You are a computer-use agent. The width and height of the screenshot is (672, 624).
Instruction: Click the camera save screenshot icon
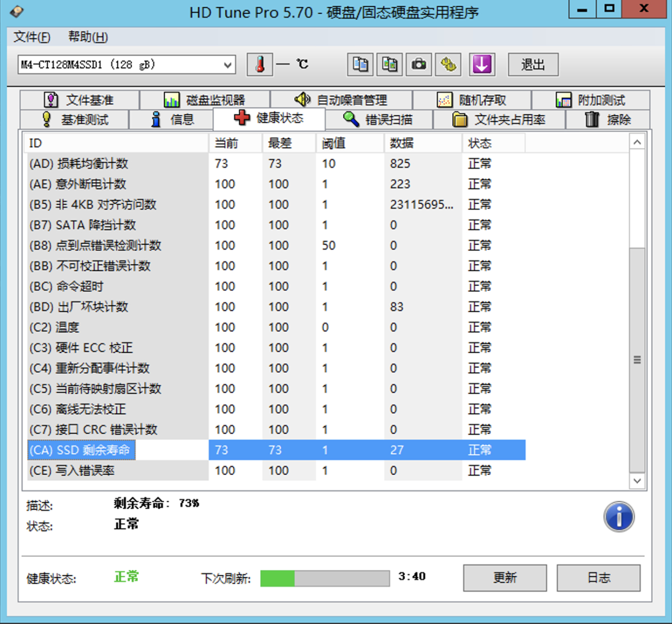418,65
